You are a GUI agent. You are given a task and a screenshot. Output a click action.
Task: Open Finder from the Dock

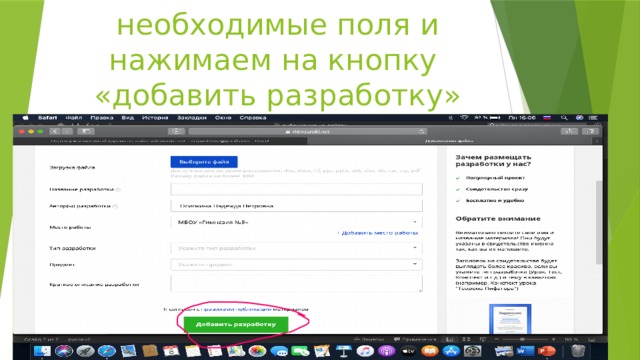42,351
